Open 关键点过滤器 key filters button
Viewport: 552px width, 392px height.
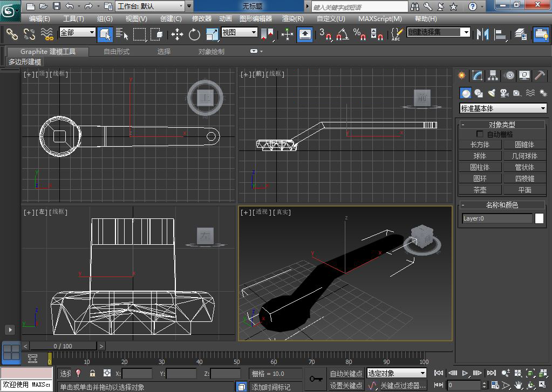tap(403, 386)
